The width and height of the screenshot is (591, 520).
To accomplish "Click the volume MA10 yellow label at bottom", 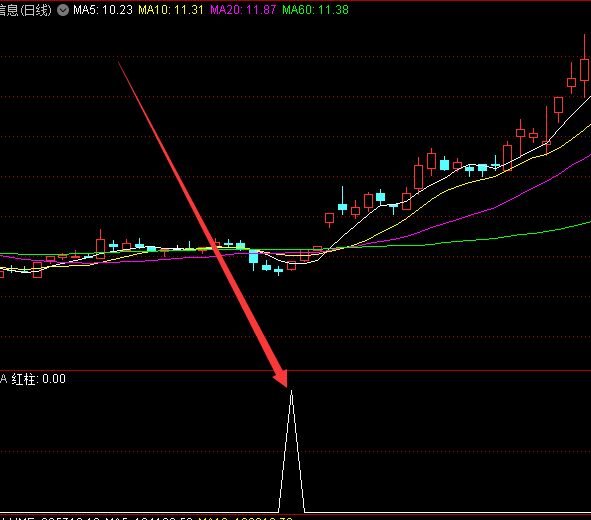I will pyautogui.click(x=245, y=518).
